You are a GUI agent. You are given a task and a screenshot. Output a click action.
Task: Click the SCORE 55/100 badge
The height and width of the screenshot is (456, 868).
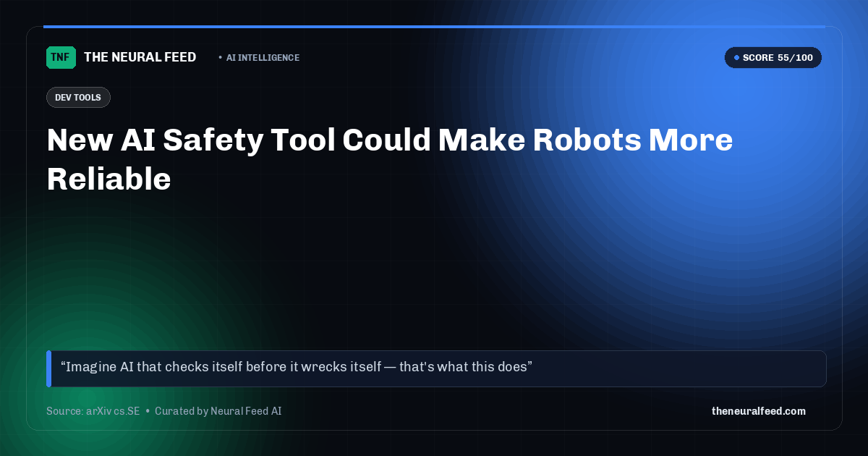coord(773,58)
